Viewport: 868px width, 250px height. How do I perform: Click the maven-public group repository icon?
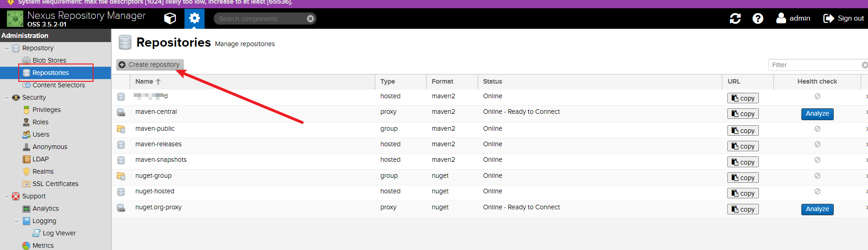tap(121, 129)
